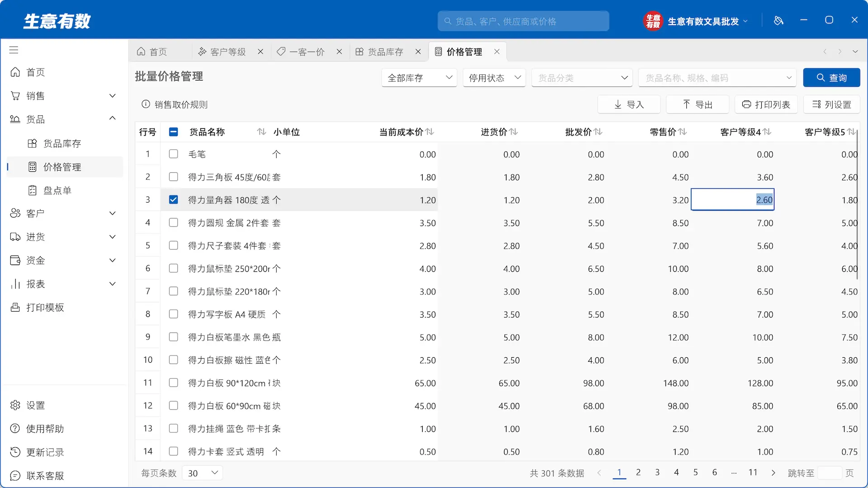Click the 导入 button

pos(629,104)
